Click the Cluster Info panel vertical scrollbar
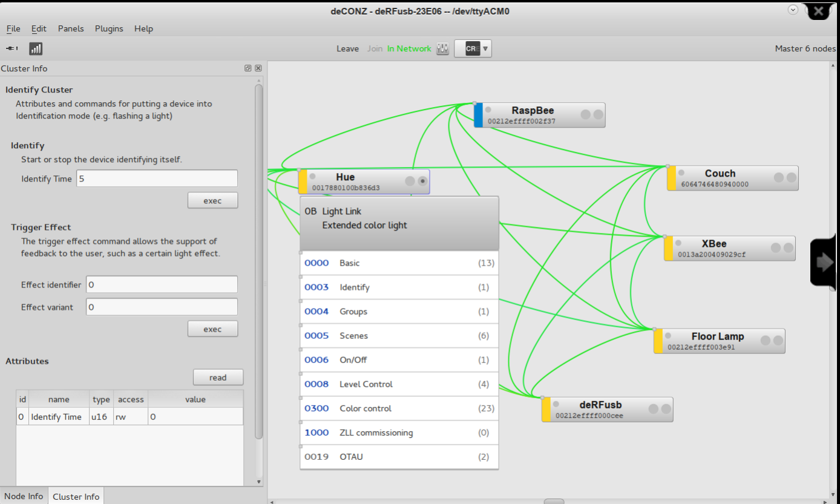 pos(259,261)
